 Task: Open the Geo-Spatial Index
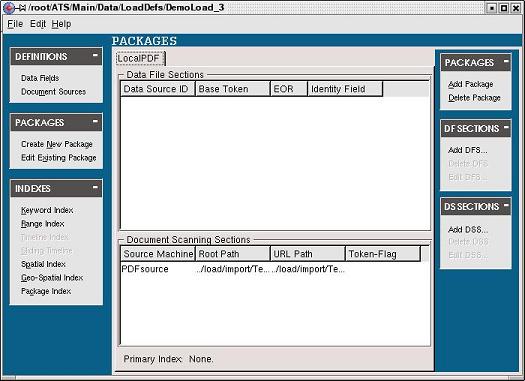coord(52,278)
